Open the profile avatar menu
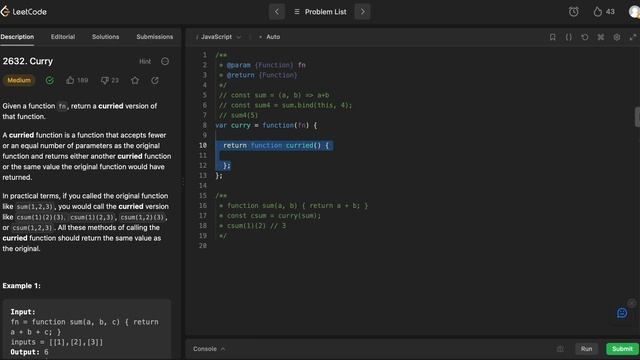The height and width of the screenshot is (360, 640). [634, 12]
